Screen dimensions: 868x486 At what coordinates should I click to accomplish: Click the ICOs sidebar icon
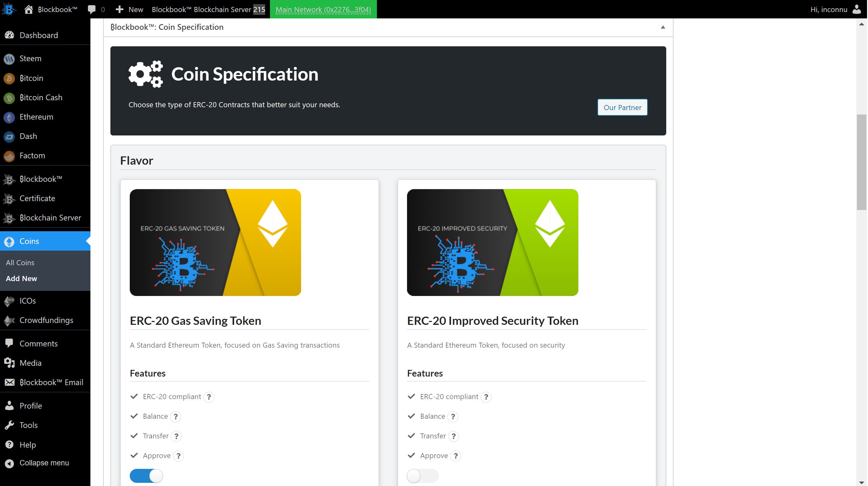click(x=10, y=301)
